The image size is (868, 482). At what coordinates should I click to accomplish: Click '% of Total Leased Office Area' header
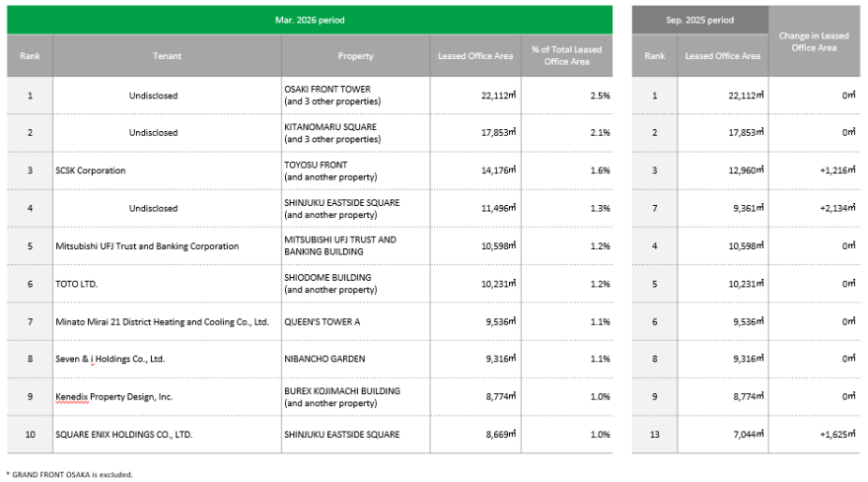click(566, 56)
